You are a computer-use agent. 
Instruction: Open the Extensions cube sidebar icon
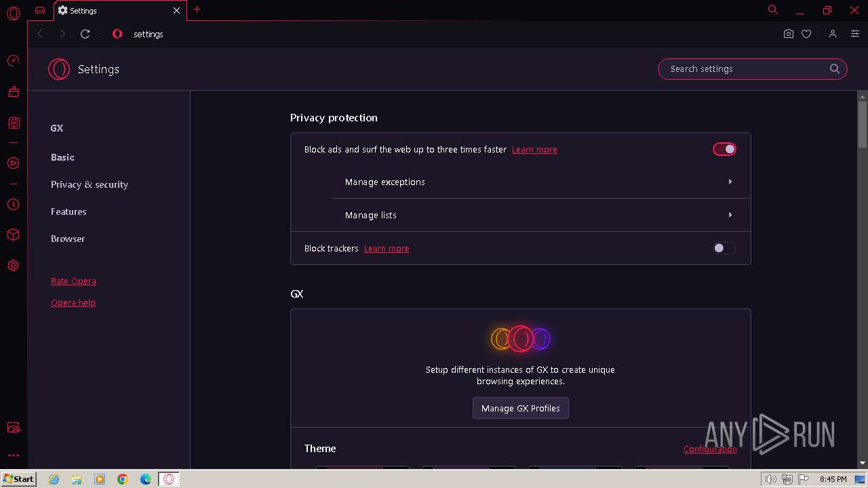13,235
